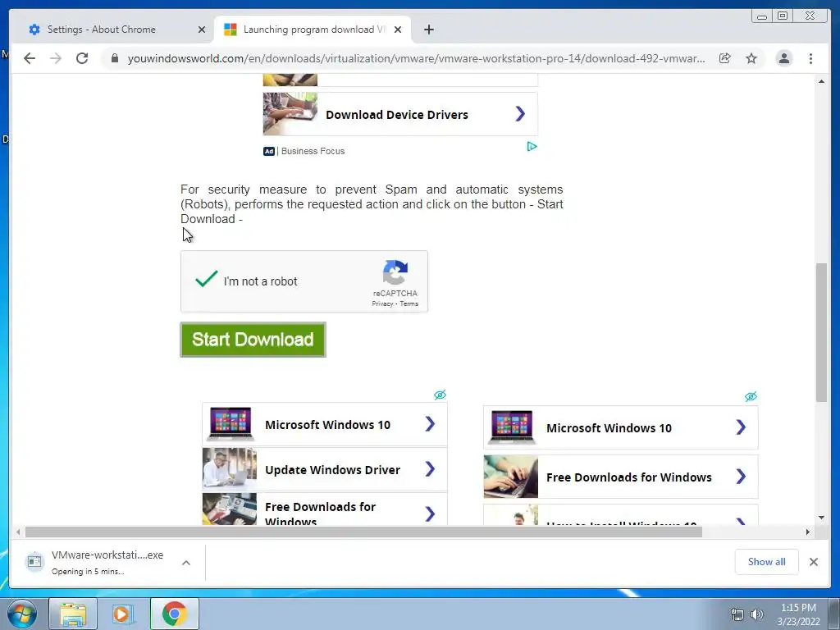840x630 pixels.
Task: Close the downloads bar
Action: [813, 562]
